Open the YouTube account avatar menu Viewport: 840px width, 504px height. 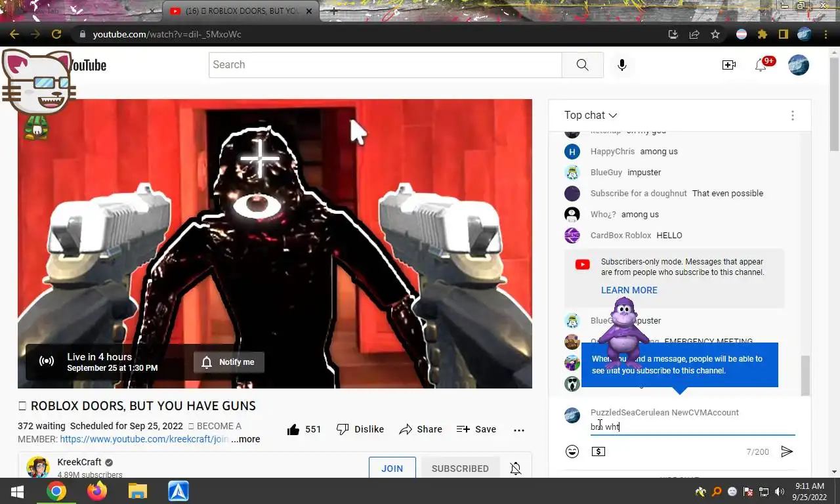coord(799,64)
